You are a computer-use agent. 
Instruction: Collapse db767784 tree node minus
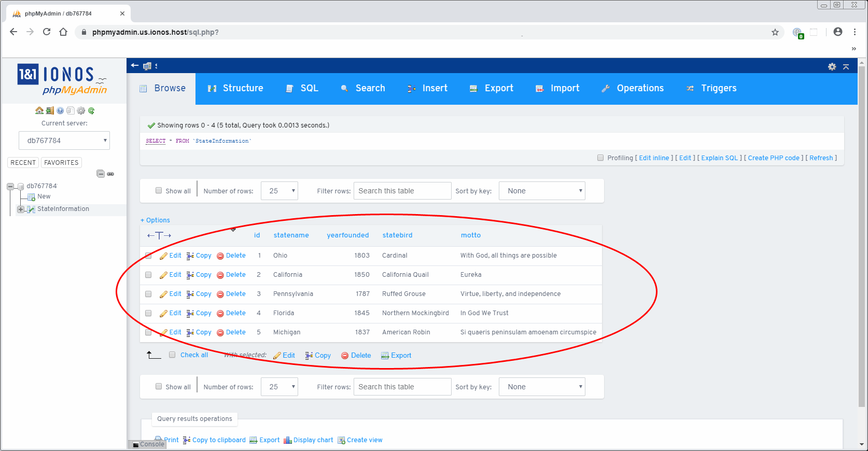pyautogui.click(x=10, y=186)
